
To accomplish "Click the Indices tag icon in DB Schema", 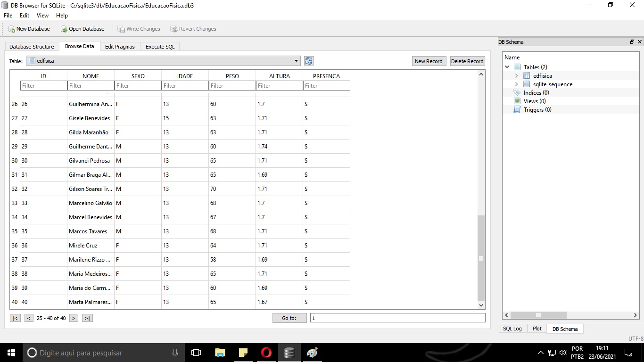I will tap(517, 92).
